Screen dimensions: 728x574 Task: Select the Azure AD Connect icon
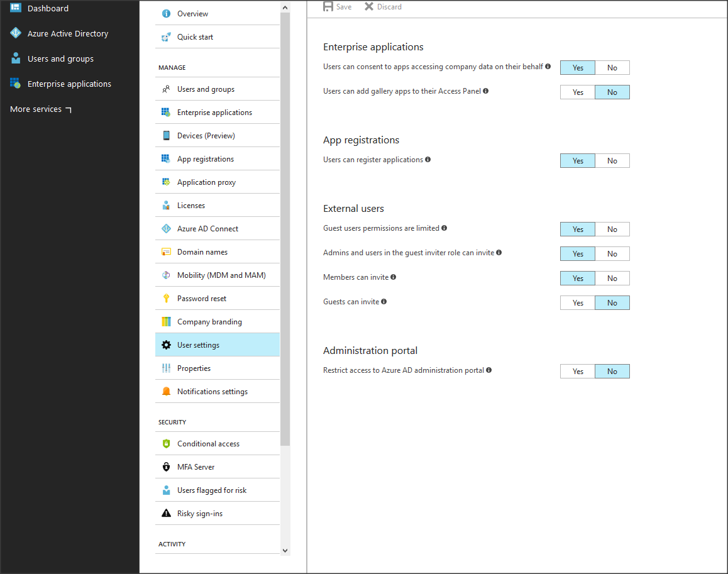[166, 228]
